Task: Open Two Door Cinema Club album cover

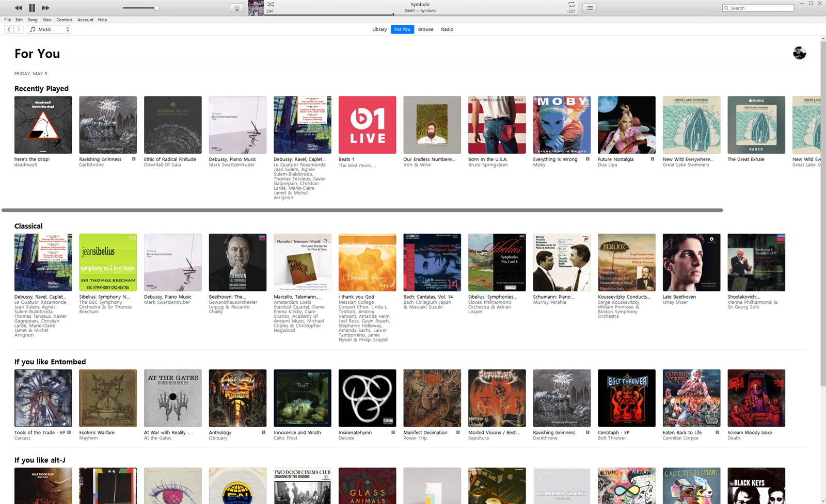Action: coord(303,486)
